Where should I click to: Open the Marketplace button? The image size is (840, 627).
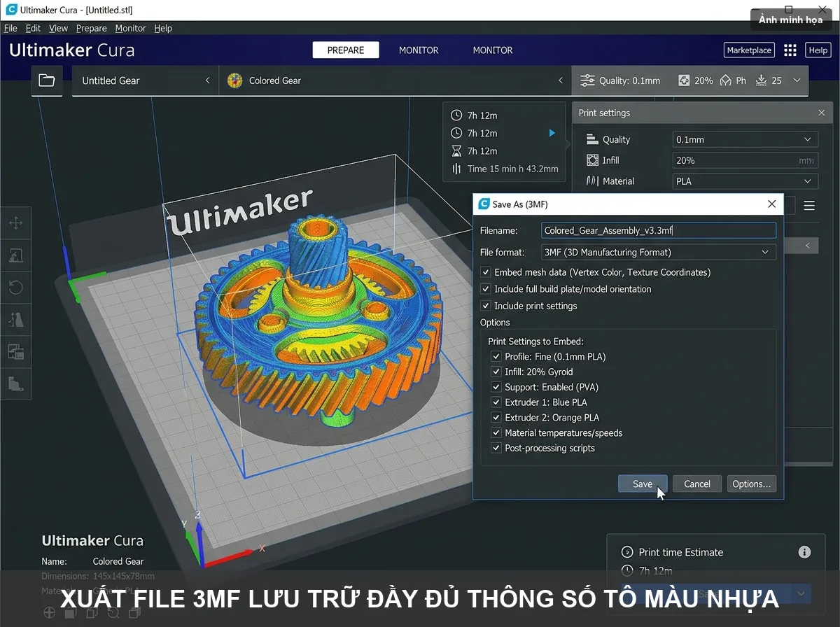[x=749, y=50]
